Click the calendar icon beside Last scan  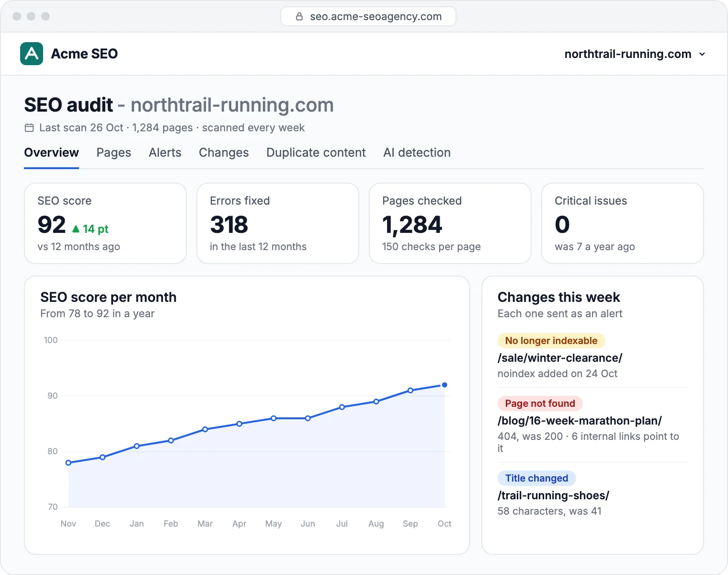29,128
